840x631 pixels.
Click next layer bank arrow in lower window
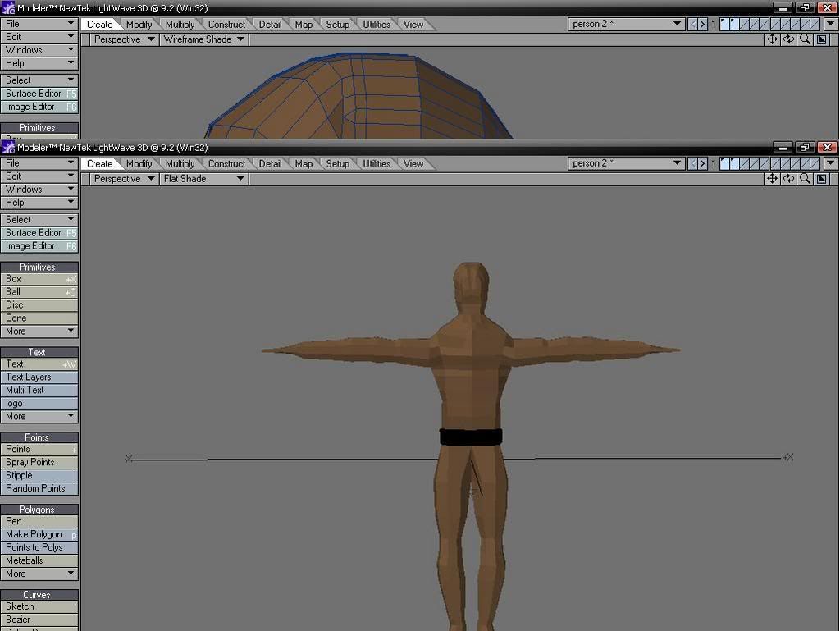coord(702,163)
